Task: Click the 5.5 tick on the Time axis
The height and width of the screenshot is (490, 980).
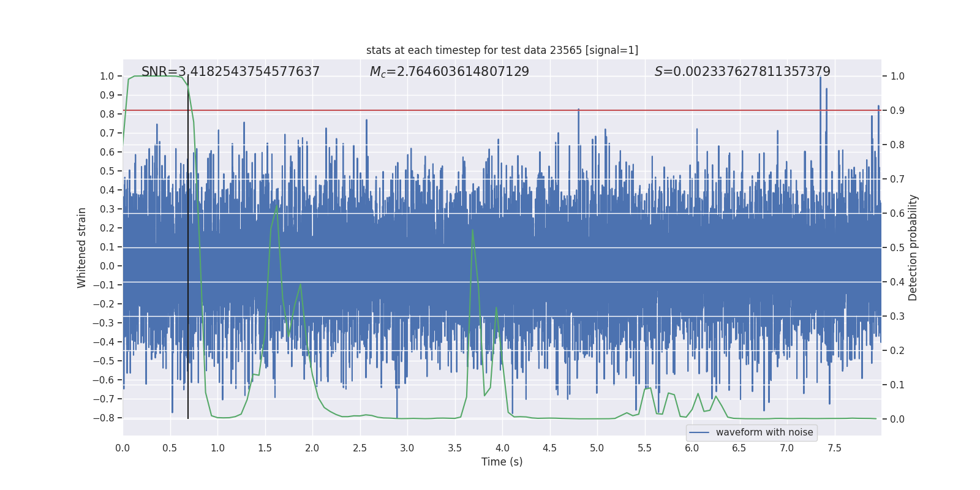Action: pyautogui.click(x=644, y=448)
